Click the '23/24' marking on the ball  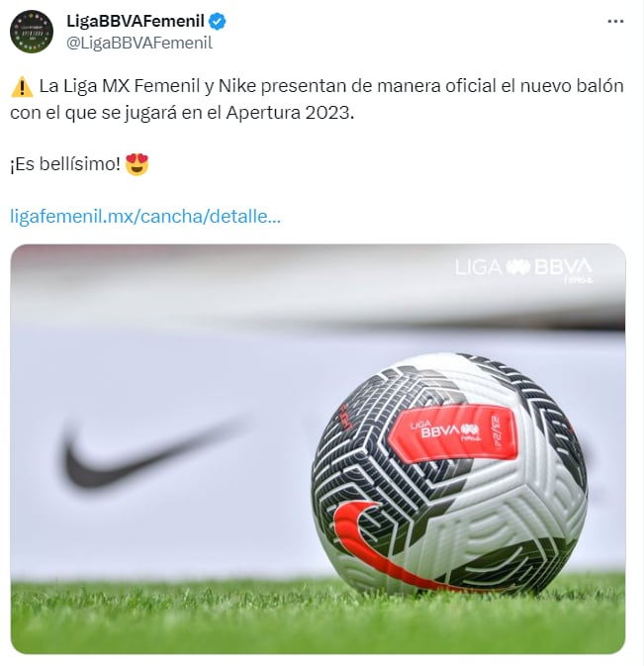(x=496, y=430)
